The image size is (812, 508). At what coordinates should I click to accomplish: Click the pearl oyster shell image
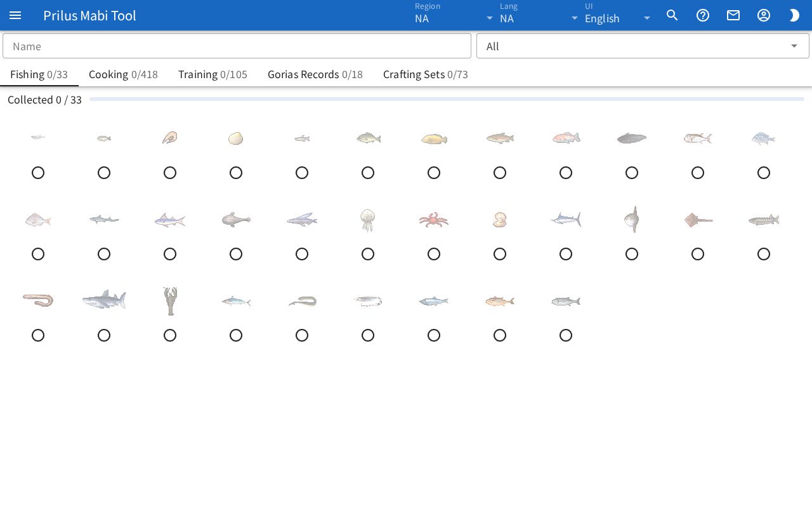[500, 220]
